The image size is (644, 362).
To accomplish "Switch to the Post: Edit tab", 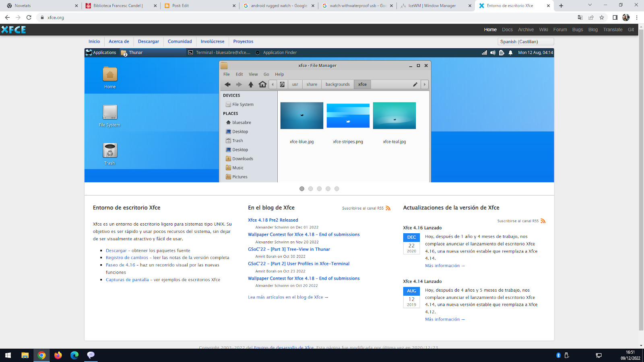I will tap(200, 6).
